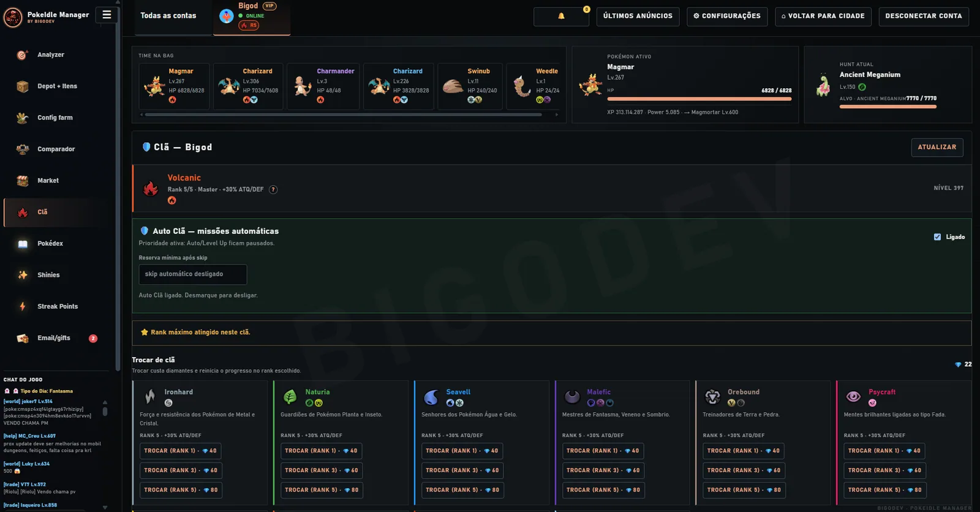Click the Ancient Meganium hunt sprite

click(823, 85)
